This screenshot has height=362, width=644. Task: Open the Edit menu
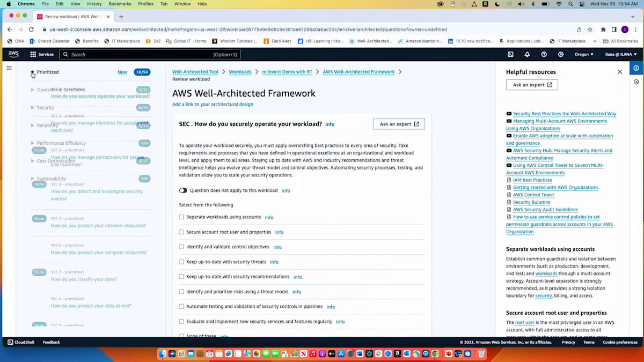(x=60, y=4)
